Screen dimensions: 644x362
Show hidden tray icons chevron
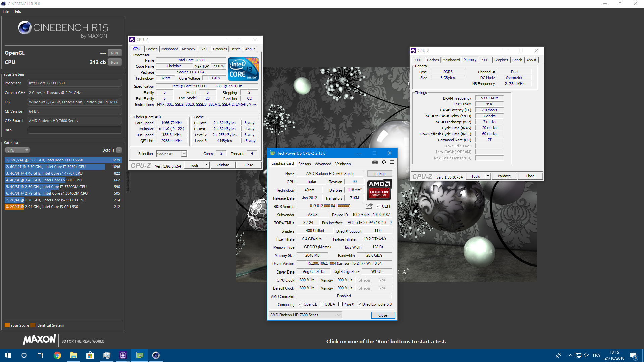pyautogui.click(x=570, y=355)
